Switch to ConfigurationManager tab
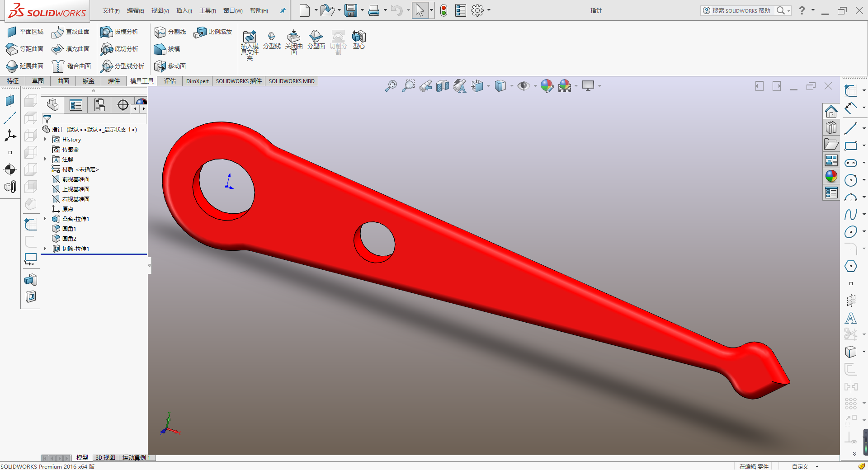868x470 pixels. (99, 105)
